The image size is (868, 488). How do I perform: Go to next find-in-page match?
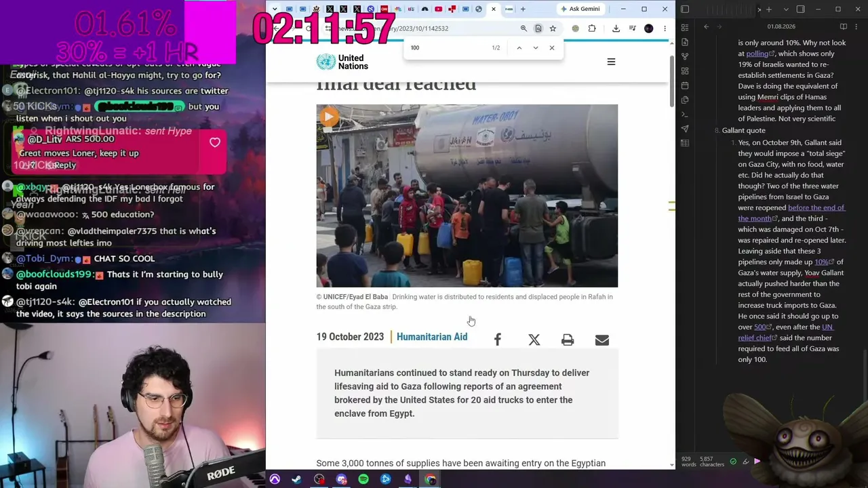coord(536,48)
